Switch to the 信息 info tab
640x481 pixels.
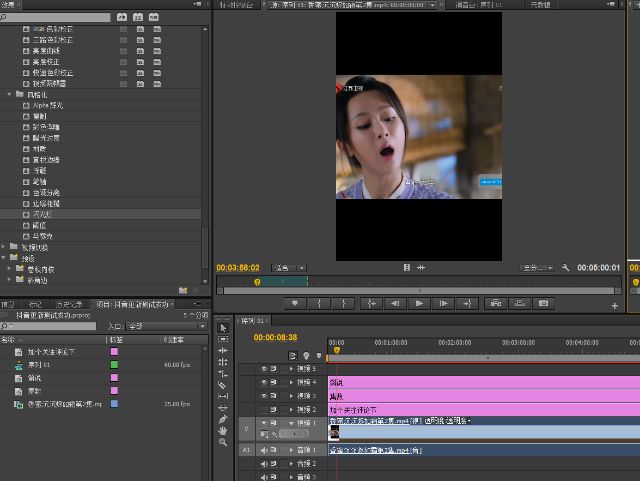(8, 304)
